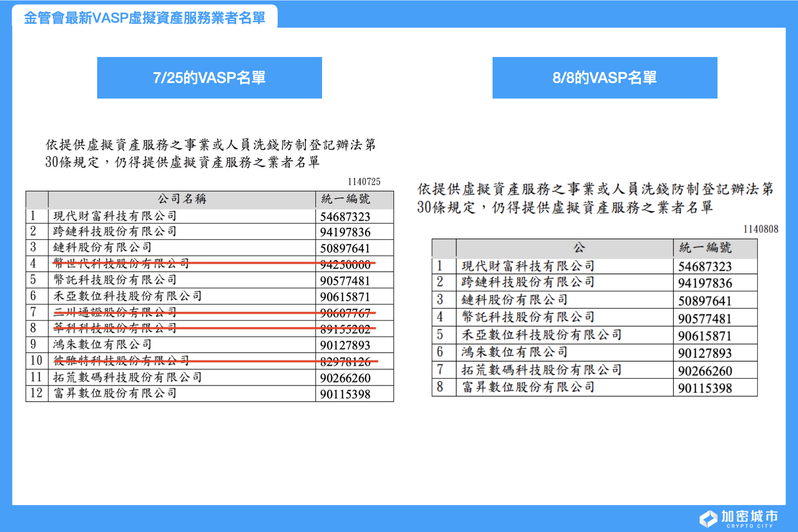Select 現代財富科技有限公司 in left table
The width and height of the screenshot is (798, 532).
coord(115,215)
